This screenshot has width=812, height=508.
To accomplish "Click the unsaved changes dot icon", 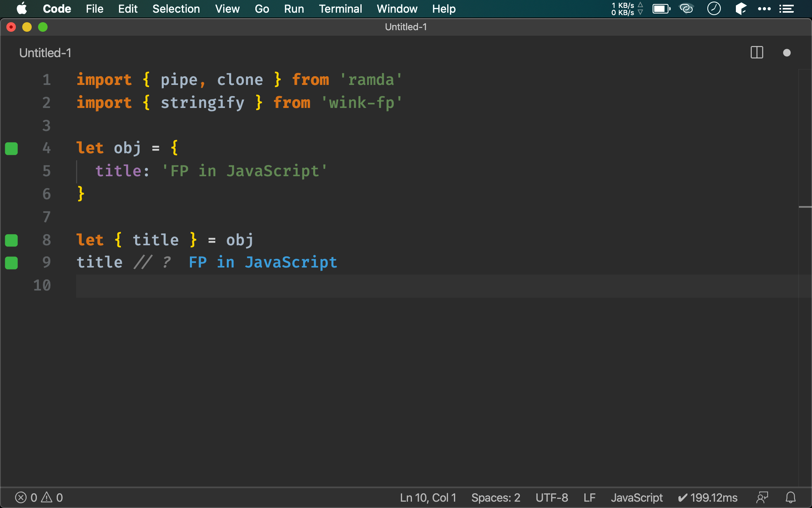I will [x=787, y=53].
